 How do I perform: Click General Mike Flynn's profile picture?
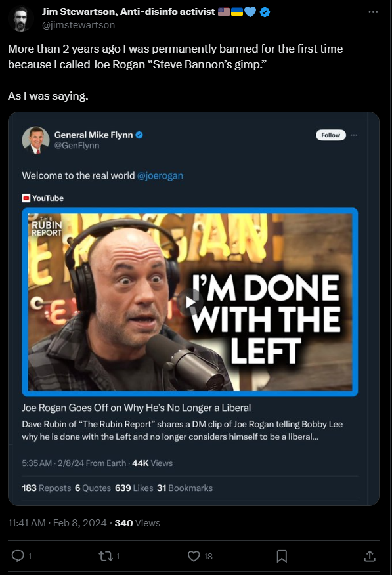[35, 140]
